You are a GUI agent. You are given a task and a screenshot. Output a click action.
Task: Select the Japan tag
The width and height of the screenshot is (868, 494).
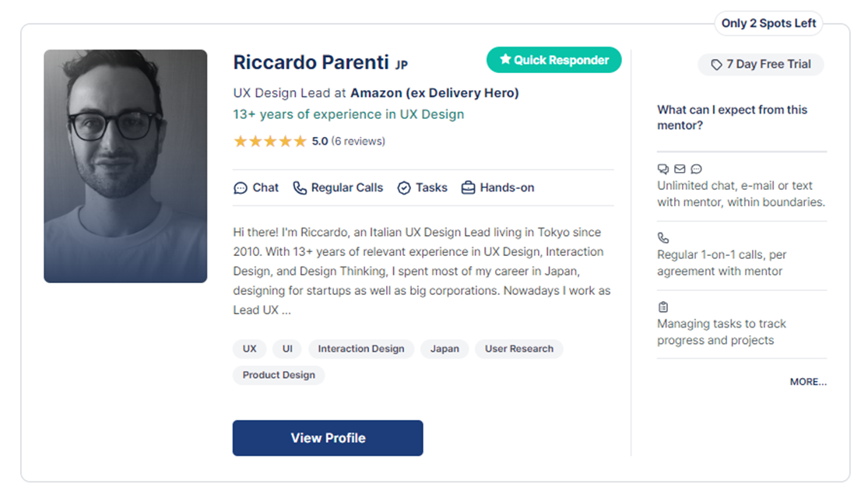click(x=445, y=349)
